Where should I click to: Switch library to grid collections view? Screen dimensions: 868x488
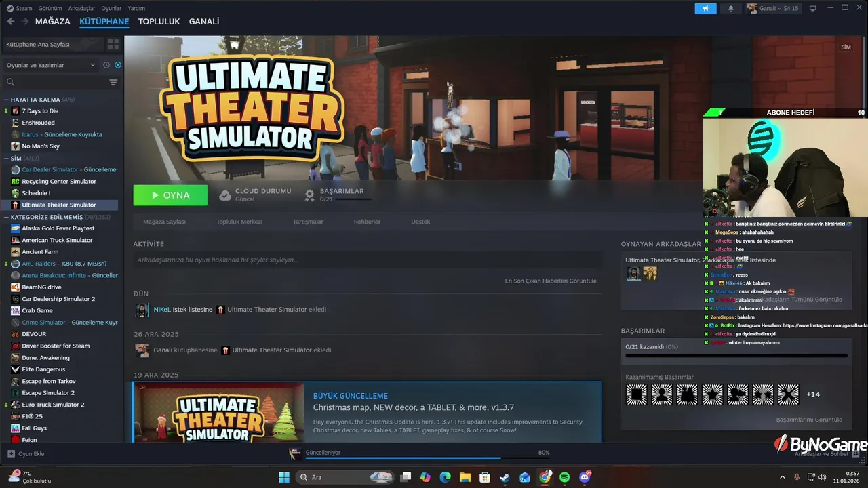coord(113,44)
